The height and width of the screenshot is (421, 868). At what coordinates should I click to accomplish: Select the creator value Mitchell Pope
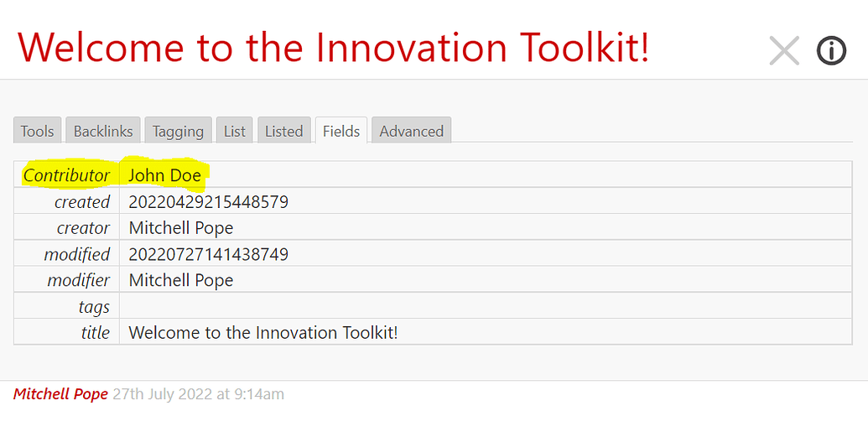point(181,228)
